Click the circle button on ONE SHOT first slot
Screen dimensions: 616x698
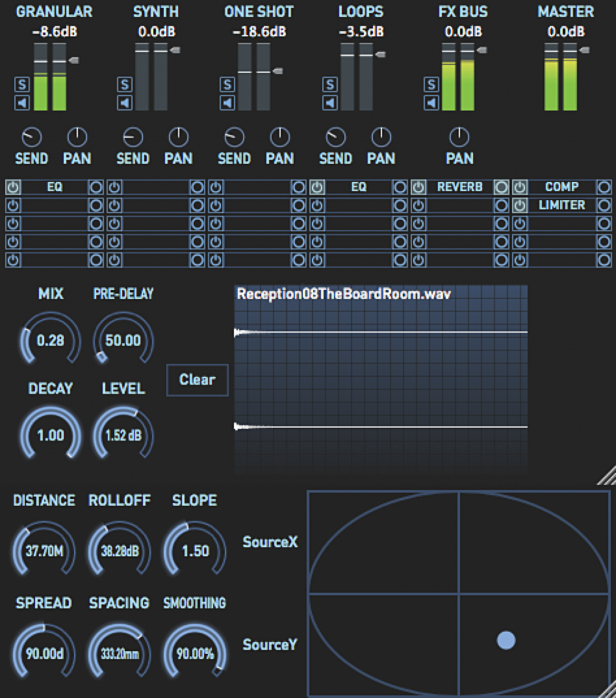click(299, 187)
